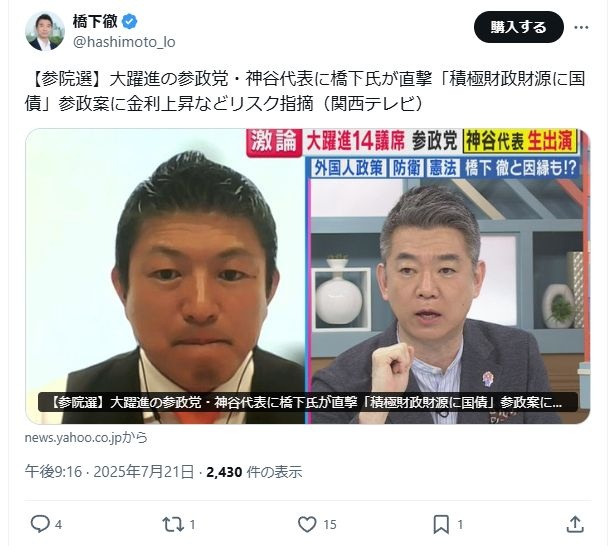Open the news.yahoo.co.jp source link
This screenshot has height=546, width=612.
pyautogui.click(x=86, y=438)
